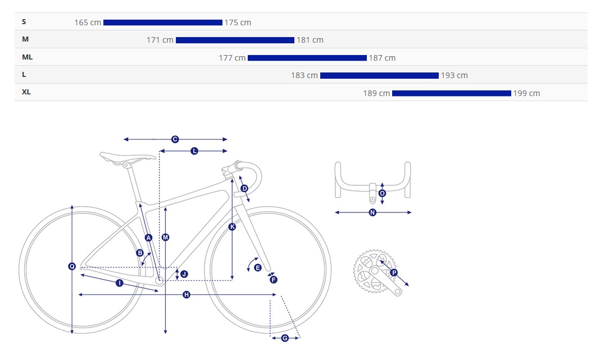The width and height of the screenshot is (600, 364).
Task: Click the N handlebar width marker
Action: click(372, 212)
